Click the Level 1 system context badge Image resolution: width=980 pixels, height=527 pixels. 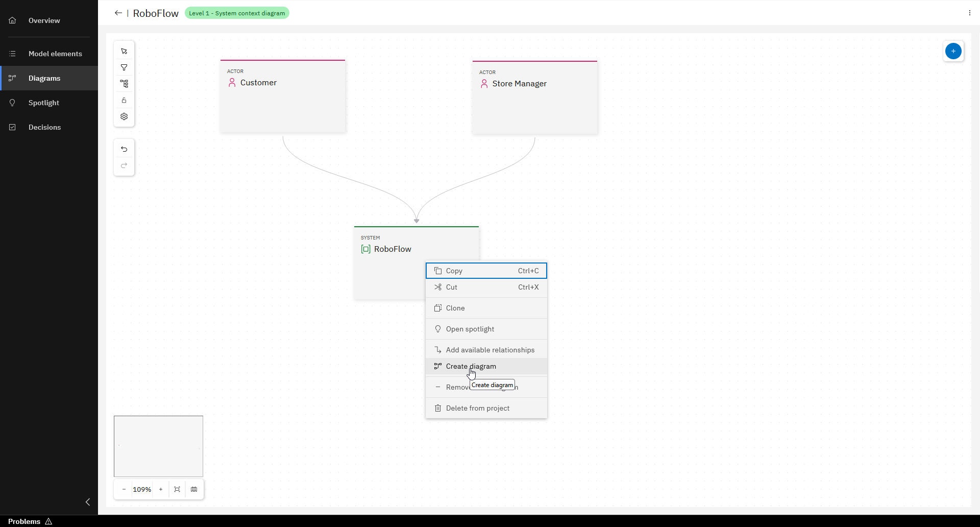click(237, 13)
